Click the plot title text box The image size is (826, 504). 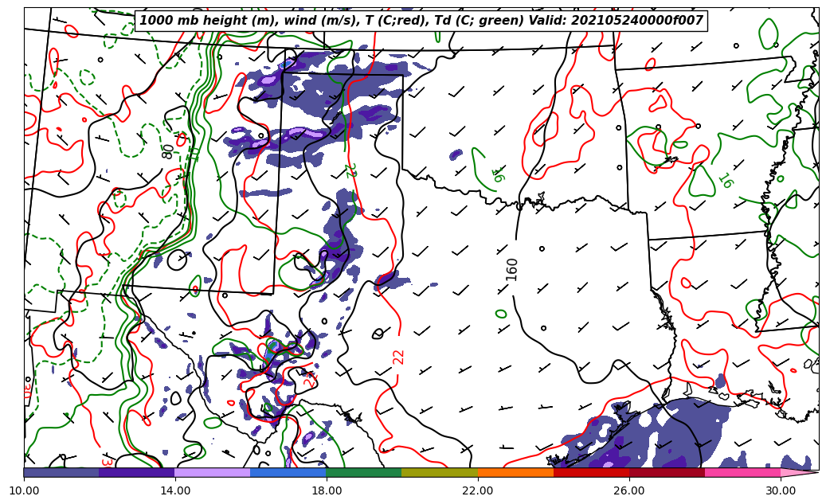pyautogui.click(x=421, y=21)
